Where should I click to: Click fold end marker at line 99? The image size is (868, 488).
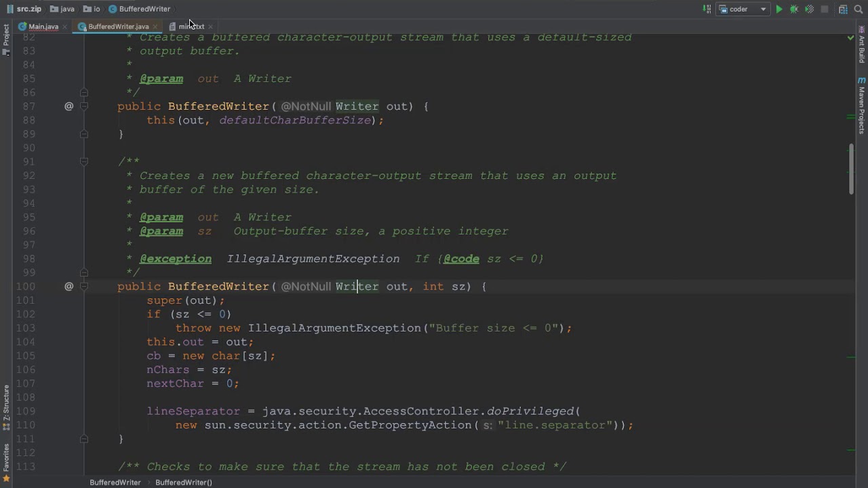pyautogui.click(x=84, y=272)
